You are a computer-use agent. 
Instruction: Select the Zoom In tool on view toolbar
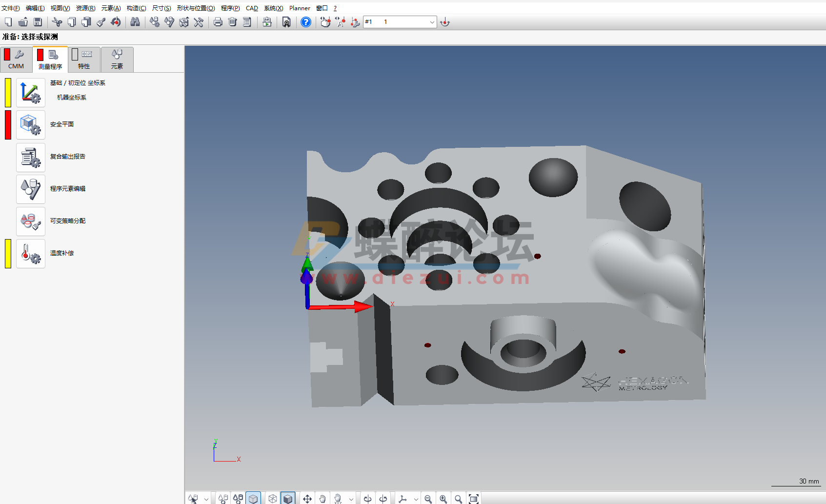point(443,498)
